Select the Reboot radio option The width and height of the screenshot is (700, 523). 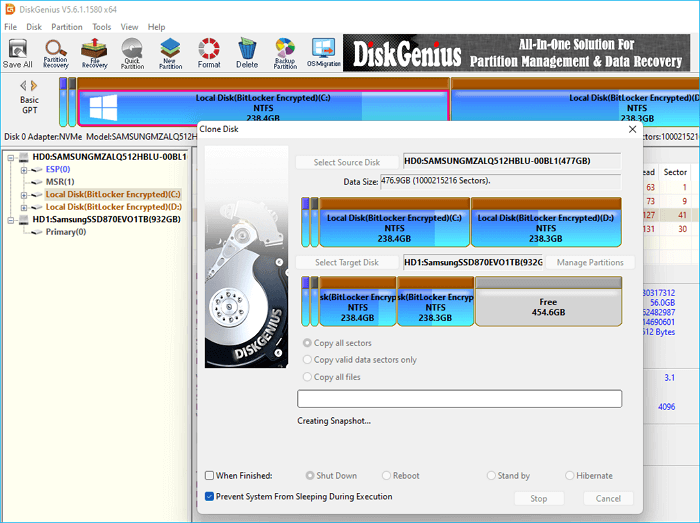[x=385, y=476]
